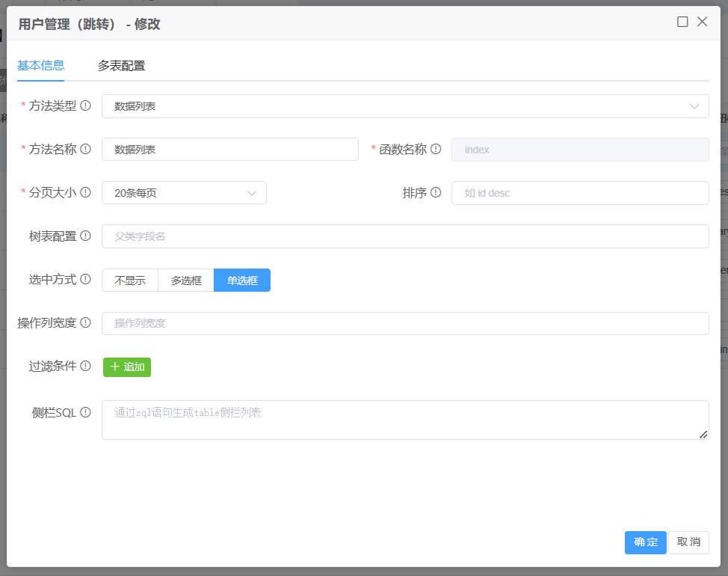Image resolution: width=728 pixels, height=576 pixels.
Task: Click the 确定 confirm button
Action: coord(645,542)
